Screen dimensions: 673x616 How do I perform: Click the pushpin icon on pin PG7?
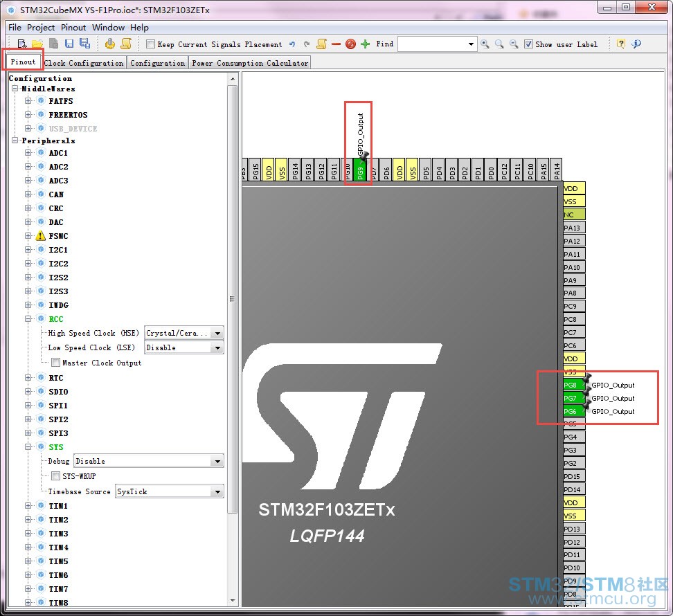[586, 392]
